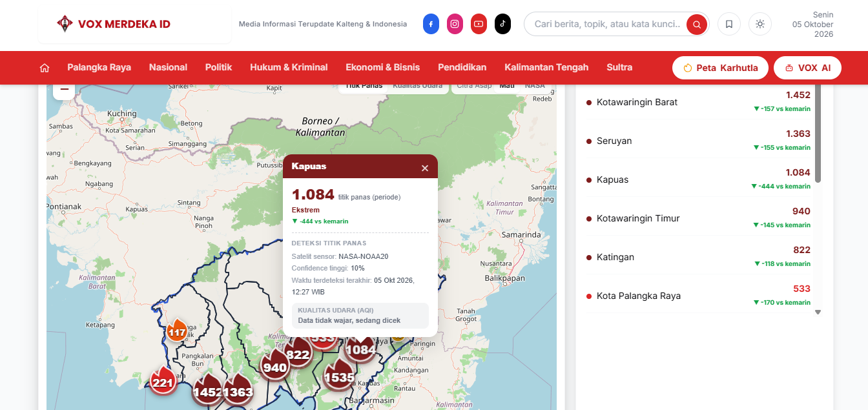
Task: Open the Hukum & Kriminal section
Action: tap(289, 67)
